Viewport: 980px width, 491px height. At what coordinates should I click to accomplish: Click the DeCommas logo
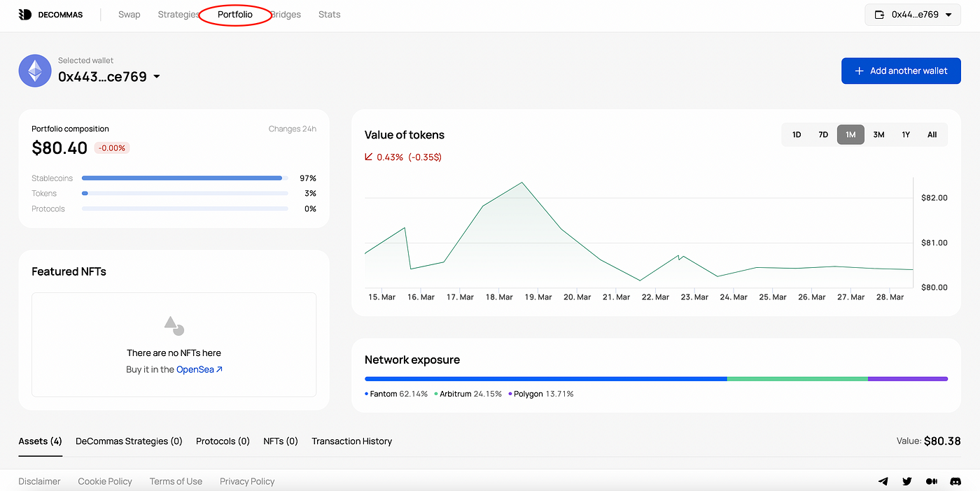50,15
